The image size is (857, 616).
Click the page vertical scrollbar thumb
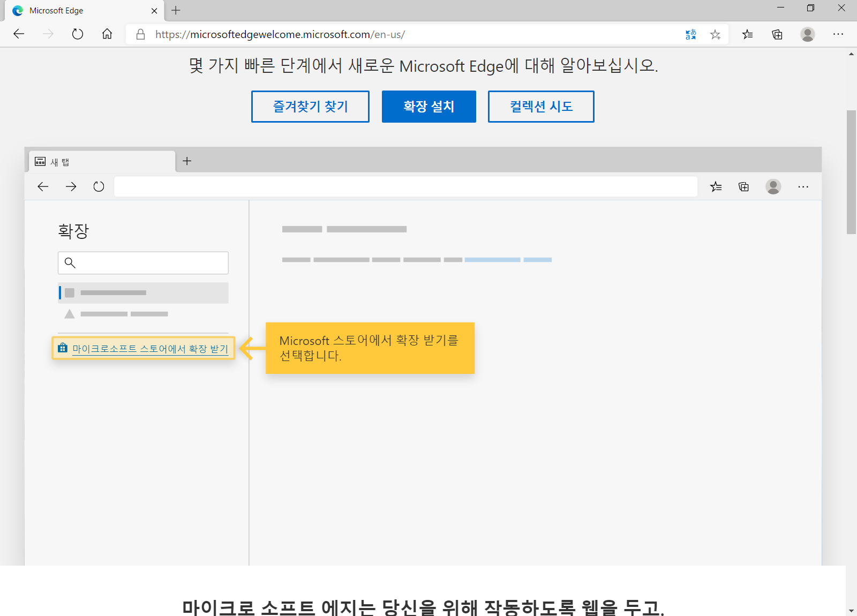point(851,172)
